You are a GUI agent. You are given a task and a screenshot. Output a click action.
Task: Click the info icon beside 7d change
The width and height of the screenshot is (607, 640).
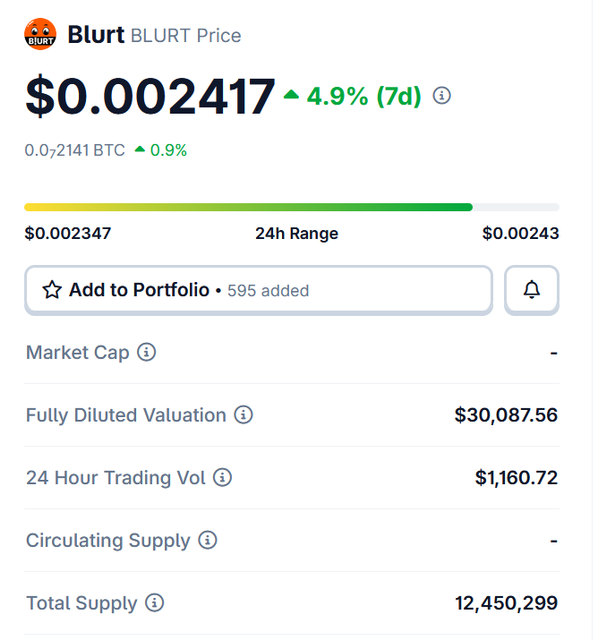point(442,96)
